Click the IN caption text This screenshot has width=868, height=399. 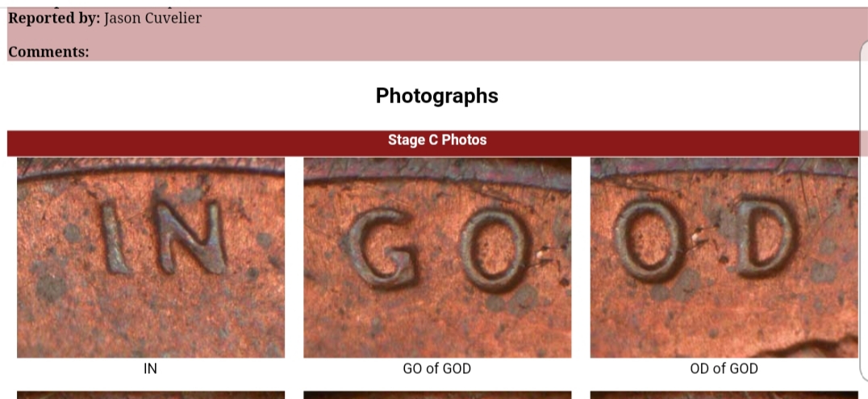coord(151,368)
